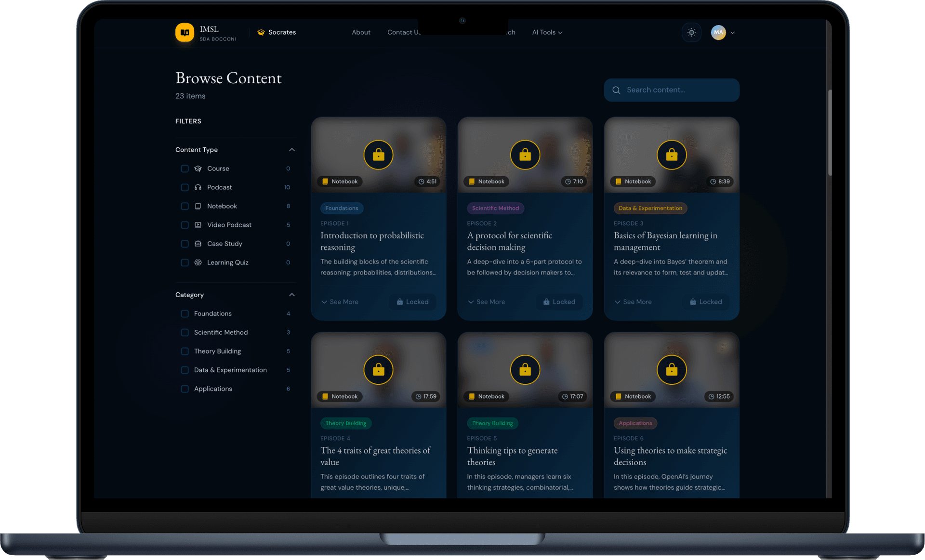Expand See More on Episode 2 card
This screenshot has width=925, height=560.
(486, 302)
